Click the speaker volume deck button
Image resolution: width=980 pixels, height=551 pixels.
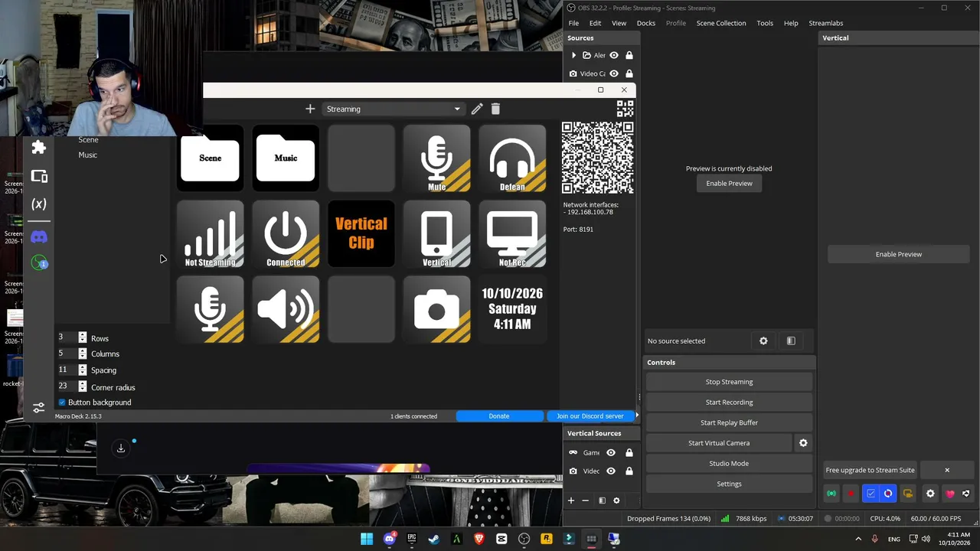coord(286,309)
